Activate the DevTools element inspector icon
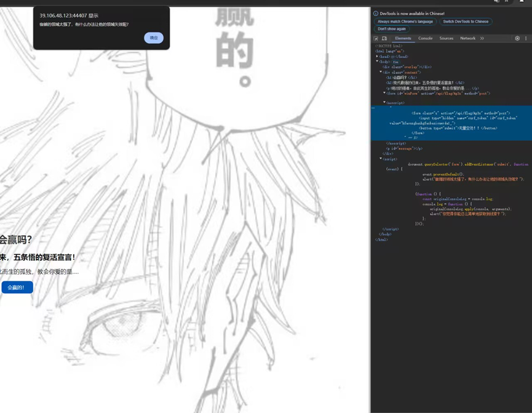This screenshot has height=413, width=532. point(376,38)
